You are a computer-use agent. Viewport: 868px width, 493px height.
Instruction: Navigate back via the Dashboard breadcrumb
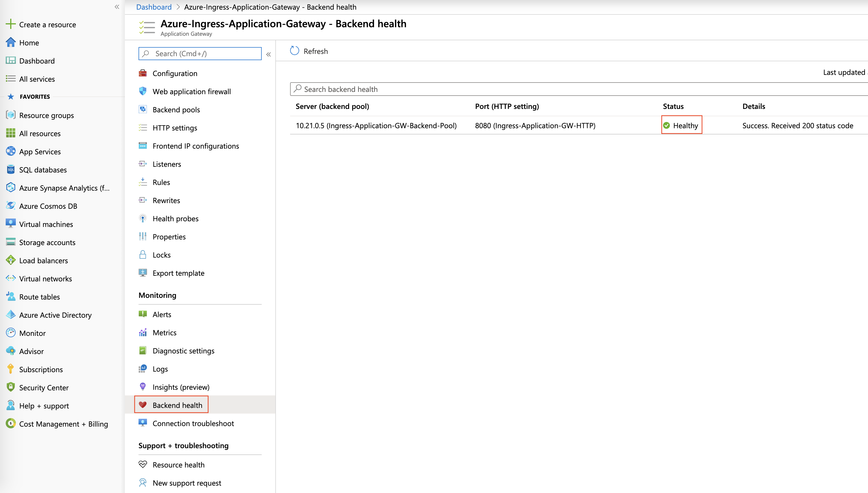click(154, 7)
